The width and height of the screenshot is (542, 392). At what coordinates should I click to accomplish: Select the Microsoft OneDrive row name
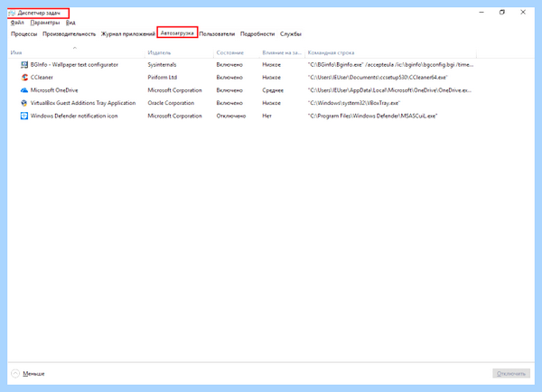54,90
